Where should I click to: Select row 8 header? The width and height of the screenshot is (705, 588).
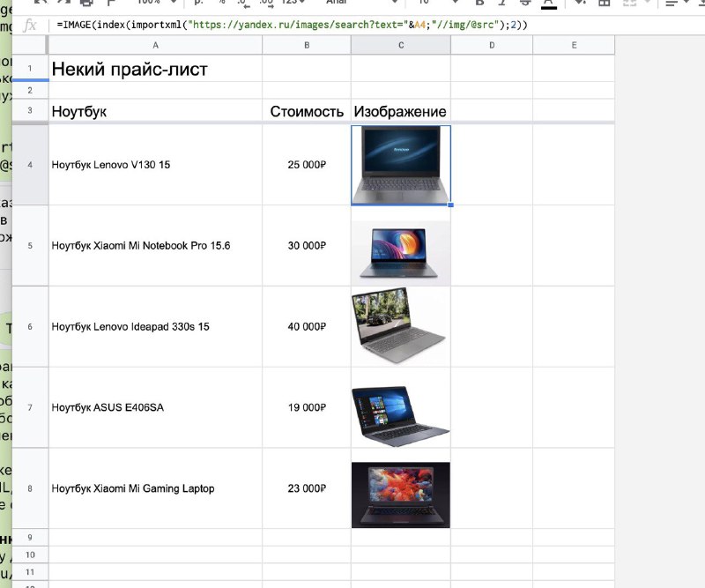[30, 488]
